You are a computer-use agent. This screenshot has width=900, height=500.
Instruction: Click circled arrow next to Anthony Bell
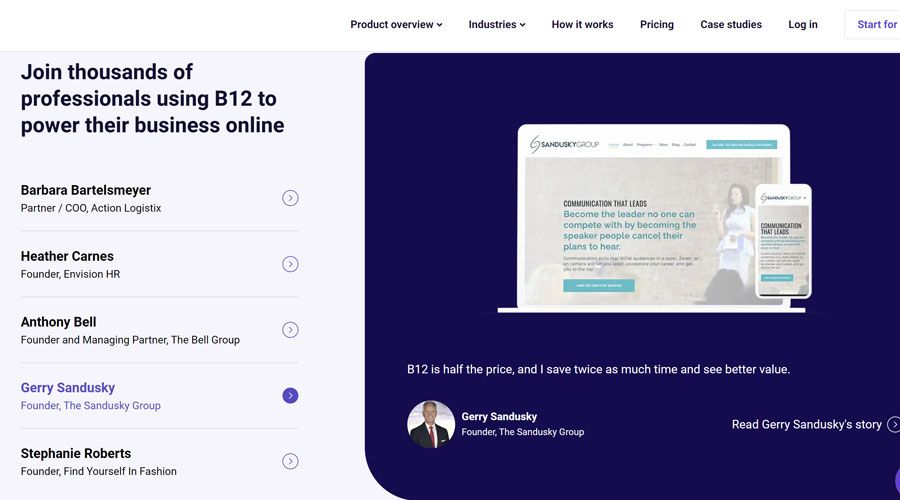[290, 330]
